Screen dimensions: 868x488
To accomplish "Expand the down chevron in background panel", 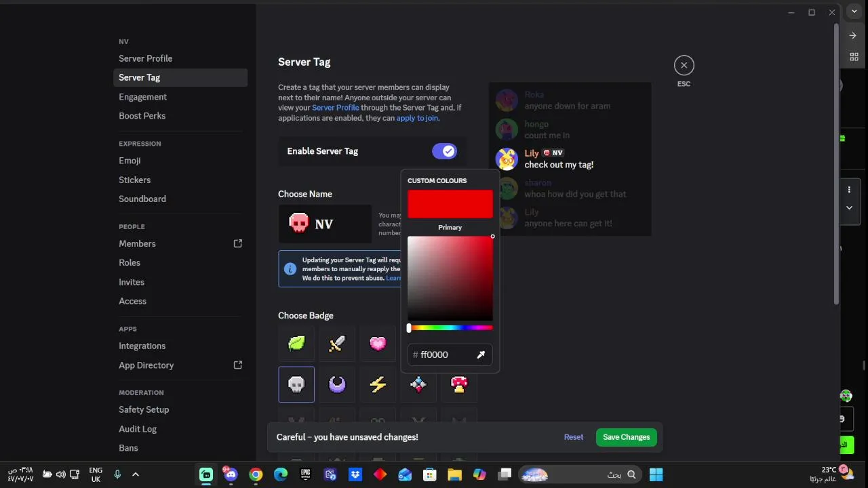I will click(x=849, y=207).
